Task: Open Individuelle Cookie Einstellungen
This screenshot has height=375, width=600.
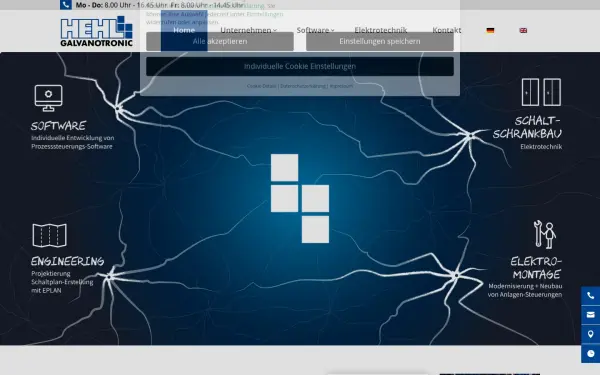Action: 300,66
